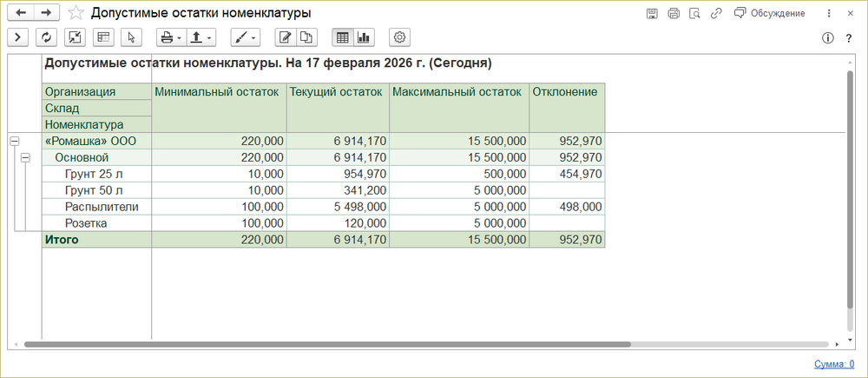868x378 pixels.
Task: Regenerate the report with the refresh icon
Action: click(47, 37)
